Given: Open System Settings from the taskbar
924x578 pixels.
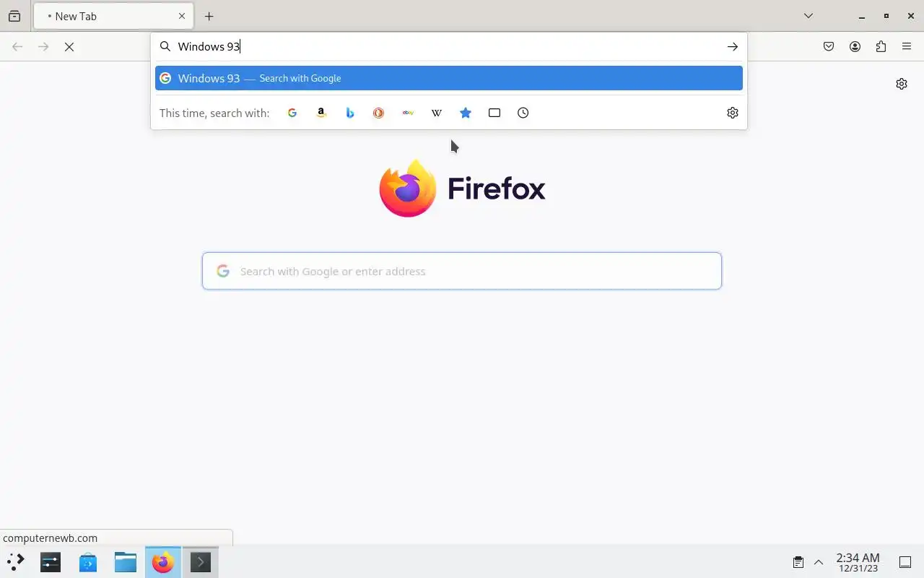Looking at the screenshot, I should (x=51, y=561).
